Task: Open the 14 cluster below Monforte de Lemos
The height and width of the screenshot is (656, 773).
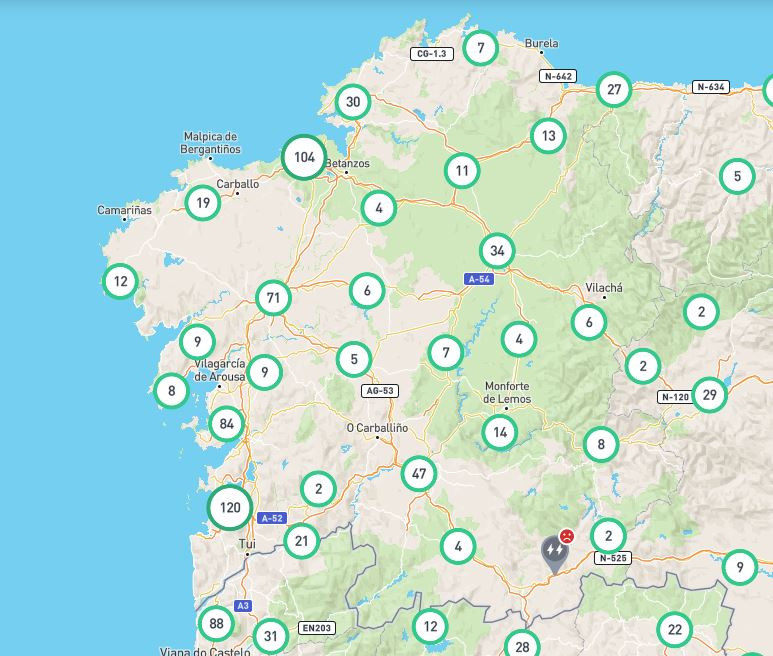Action: coord(500,432)
